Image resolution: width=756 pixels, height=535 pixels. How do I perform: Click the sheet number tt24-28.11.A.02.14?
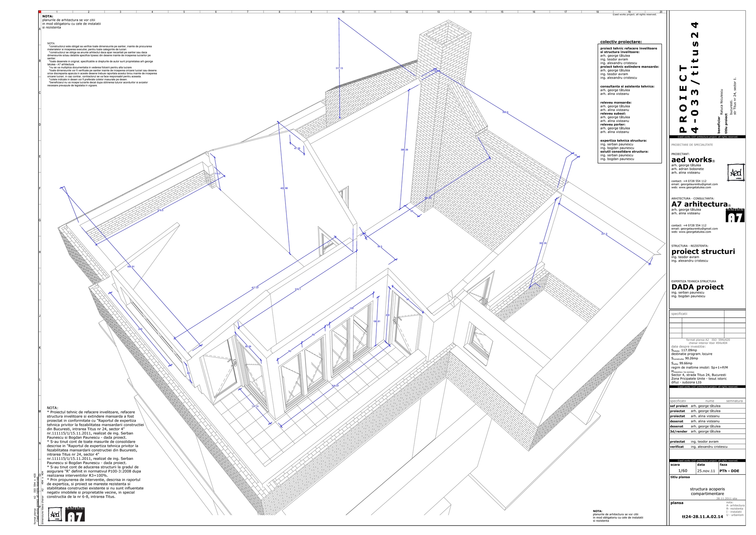pyautogui.click(x=702, y=517)
